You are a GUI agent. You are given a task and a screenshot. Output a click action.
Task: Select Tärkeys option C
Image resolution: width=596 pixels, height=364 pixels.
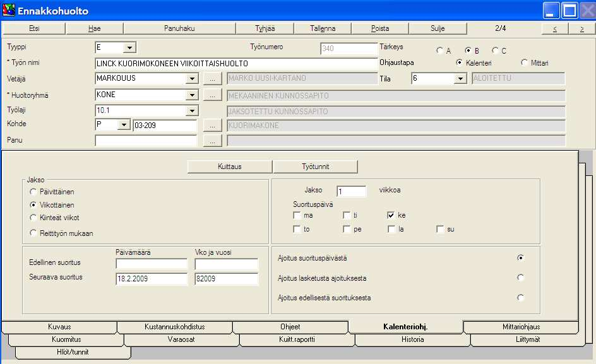pyautogui.click(x=495, y=50)
